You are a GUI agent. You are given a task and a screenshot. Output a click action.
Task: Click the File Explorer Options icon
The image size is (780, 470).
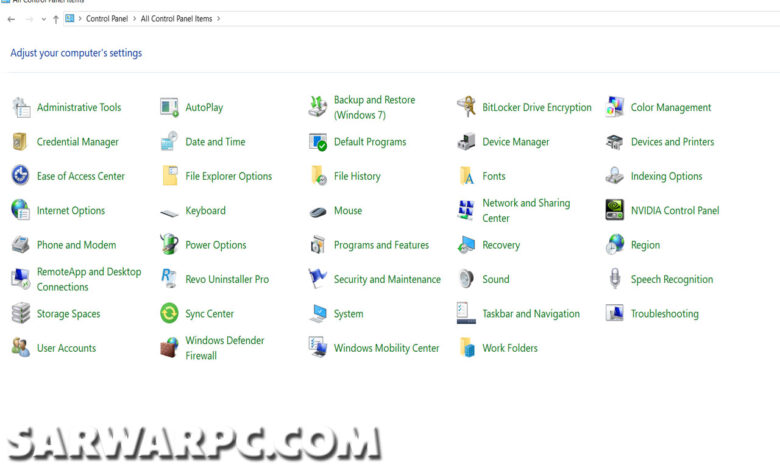170,176
